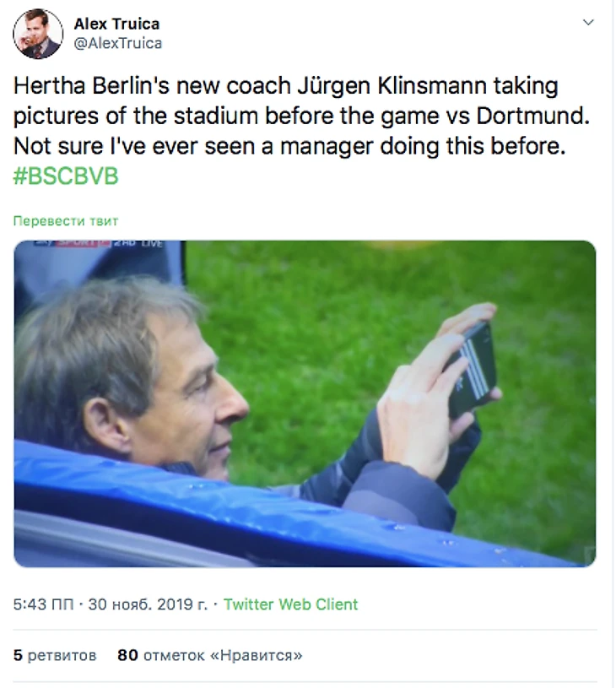
Task: Click the @AlexTruica handle
Action: [x=117, y=43]
